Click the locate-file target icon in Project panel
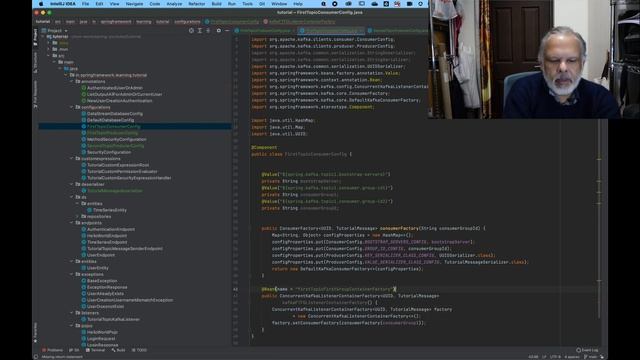This screenshot has height=360, width=640. pyautogui.click(x=191, y=31)
